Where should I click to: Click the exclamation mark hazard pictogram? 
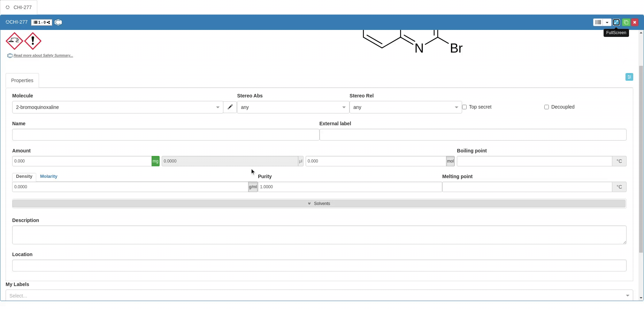tap(33, 41)
